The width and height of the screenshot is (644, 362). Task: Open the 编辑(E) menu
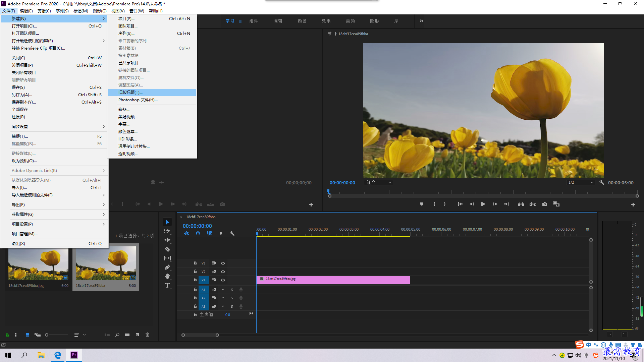tap(26, 11)
